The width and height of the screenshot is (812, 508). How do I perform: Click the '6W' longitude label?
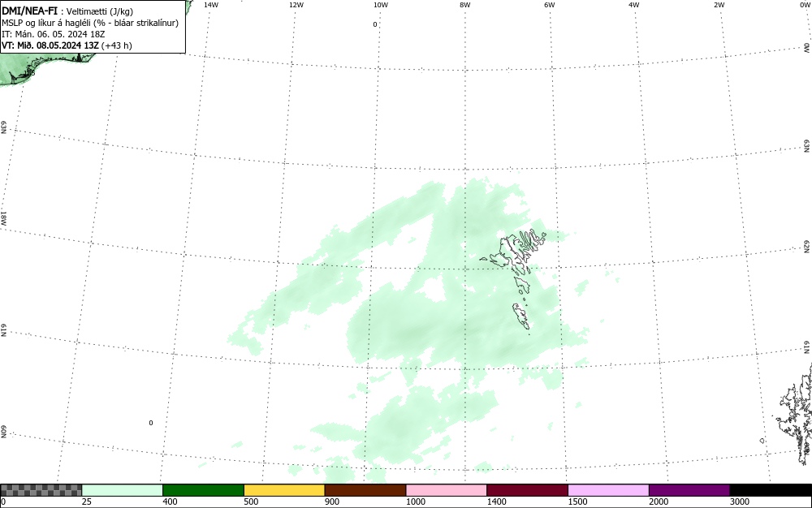pos(550,5)
